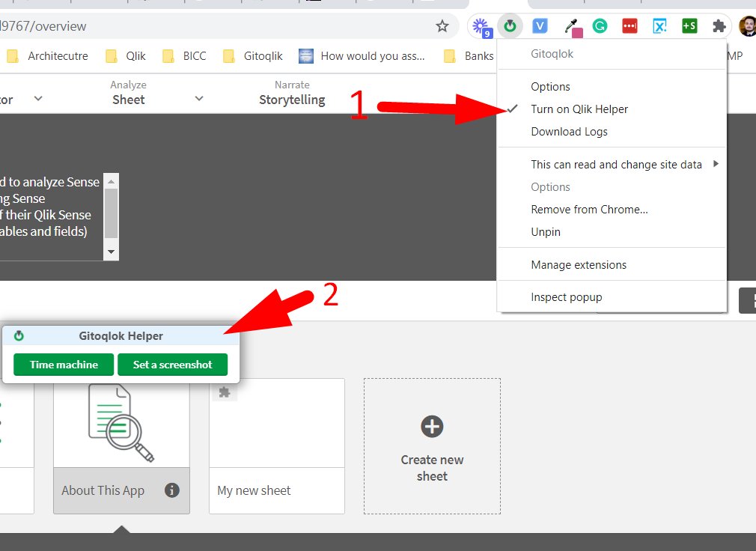Screen dimensions: 756x551
Task: Click the My new sheet title
Action: 254,490
